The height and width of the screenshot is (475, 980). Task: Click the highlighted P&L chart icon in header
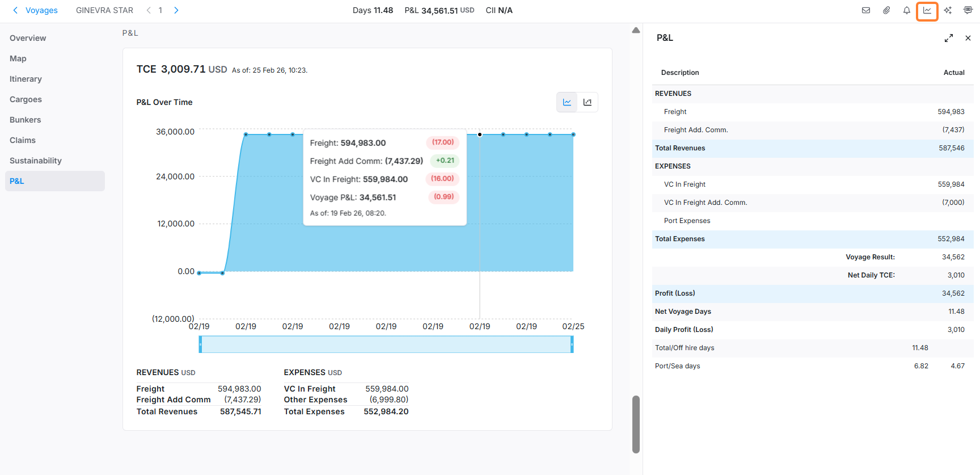927,10
